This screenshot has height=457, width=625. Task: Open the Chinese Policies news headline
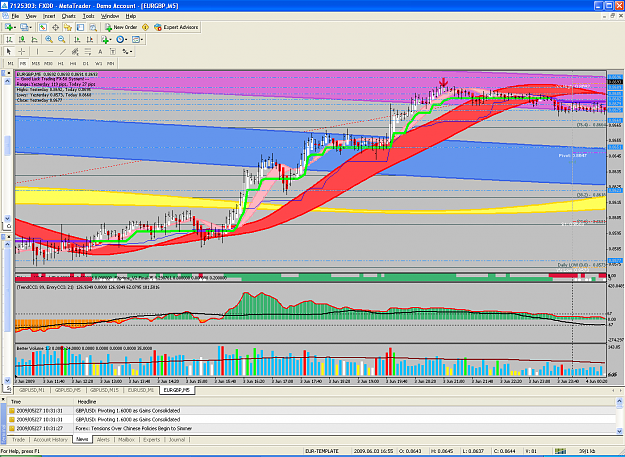[x=133, y=428]
